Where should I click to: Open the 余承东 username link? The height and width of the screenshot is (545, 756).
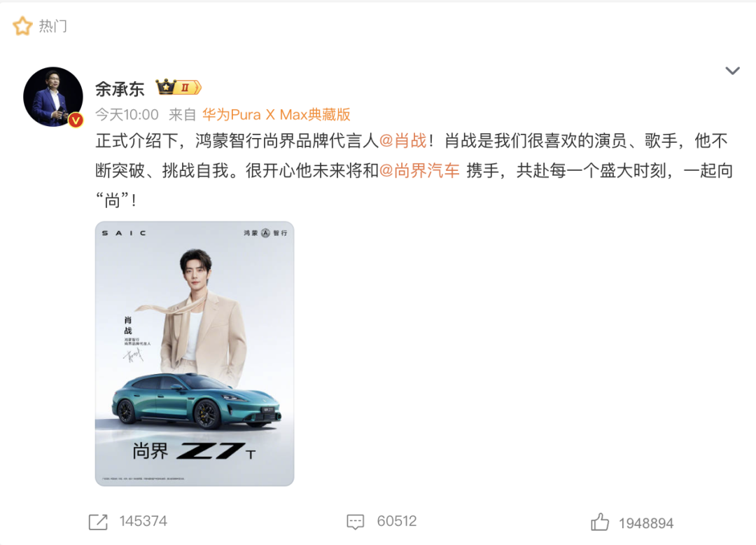(120, 89)
